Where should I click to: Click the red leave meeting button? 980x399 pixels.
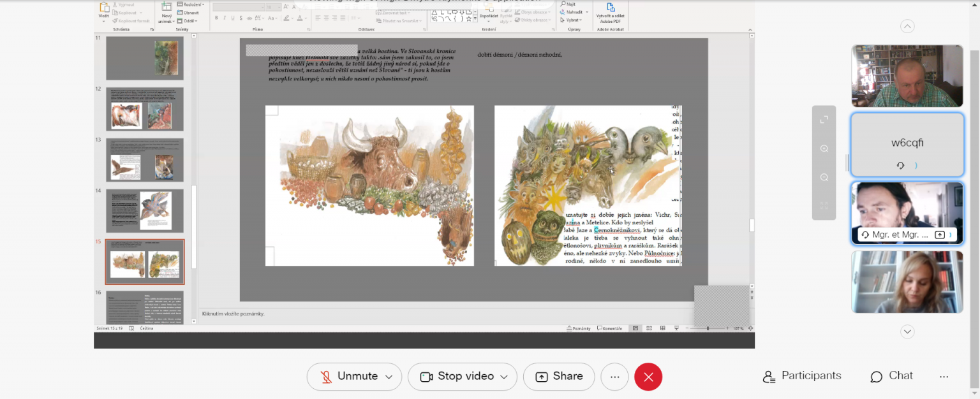click(648, 377)
